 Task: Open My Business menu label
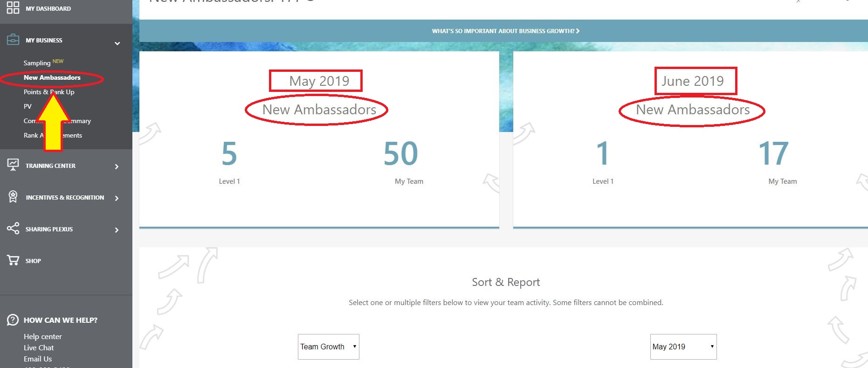point(44,40)
